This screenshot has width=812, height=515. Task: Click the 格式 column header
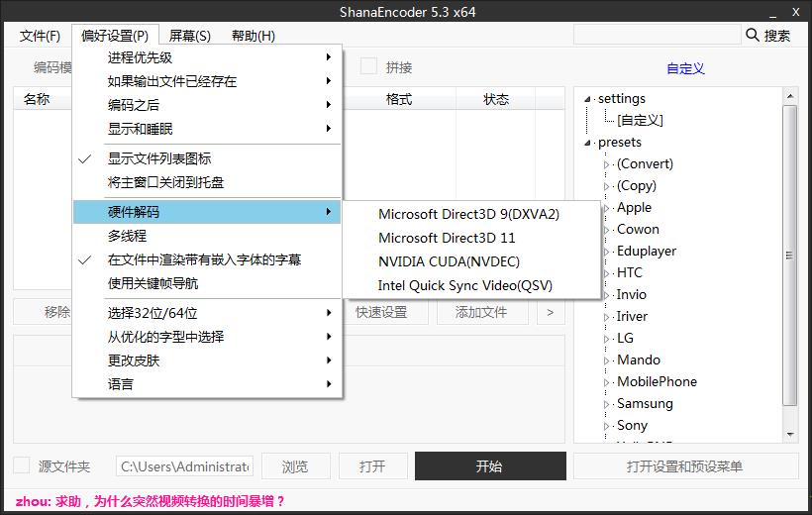pos(399,99)
